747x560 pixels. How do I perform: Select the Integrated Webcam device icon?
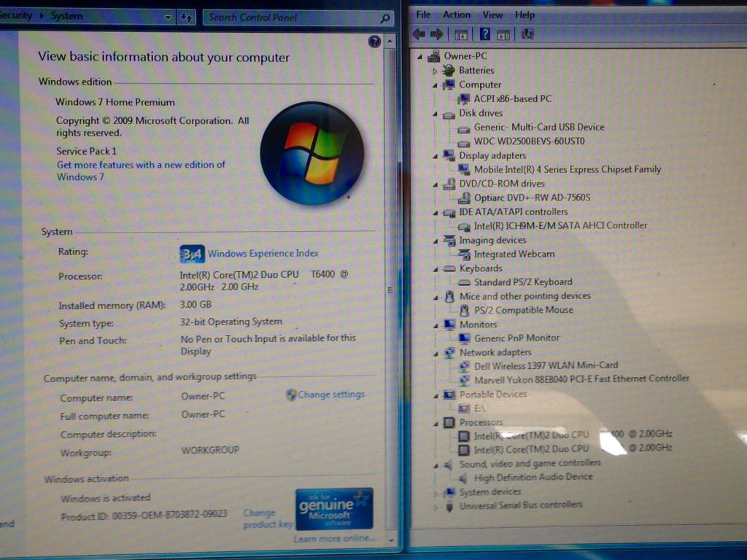coord(464,254)
